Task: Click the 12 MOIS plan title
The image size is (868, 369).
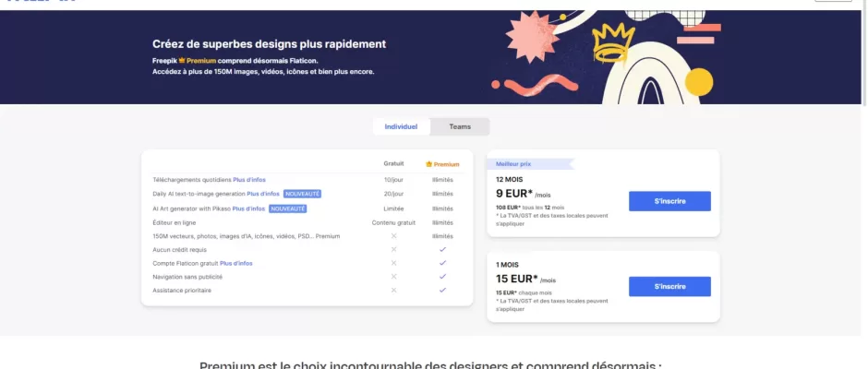Action: point(510,179)
